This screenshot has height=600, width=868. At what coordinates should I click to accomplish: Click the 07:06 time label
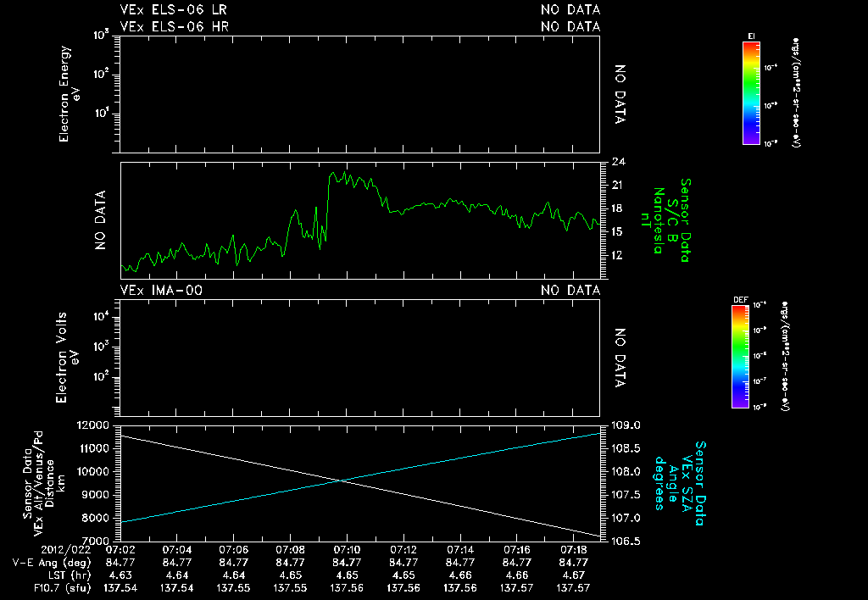click(234, 550)
